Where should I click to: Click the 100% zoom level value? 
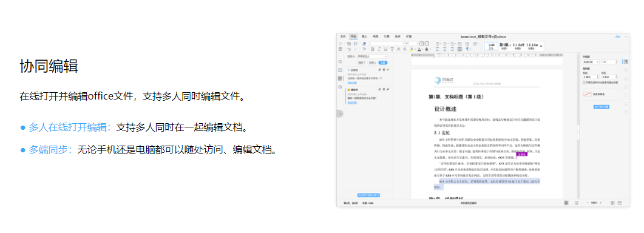(594, 203)
